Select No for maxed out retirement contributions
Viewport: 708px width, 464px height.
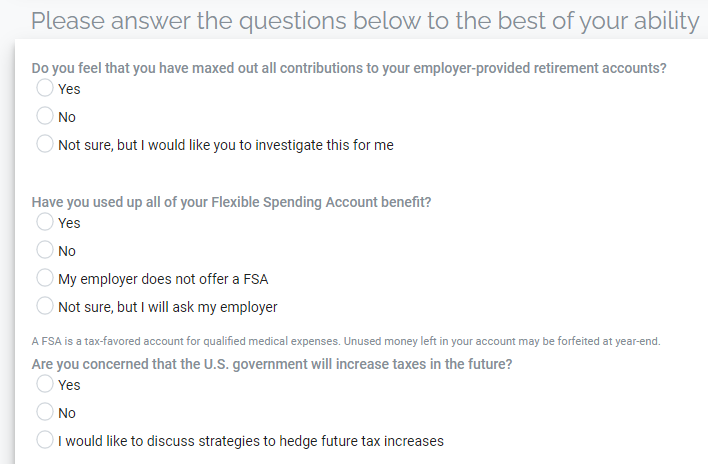45,116
